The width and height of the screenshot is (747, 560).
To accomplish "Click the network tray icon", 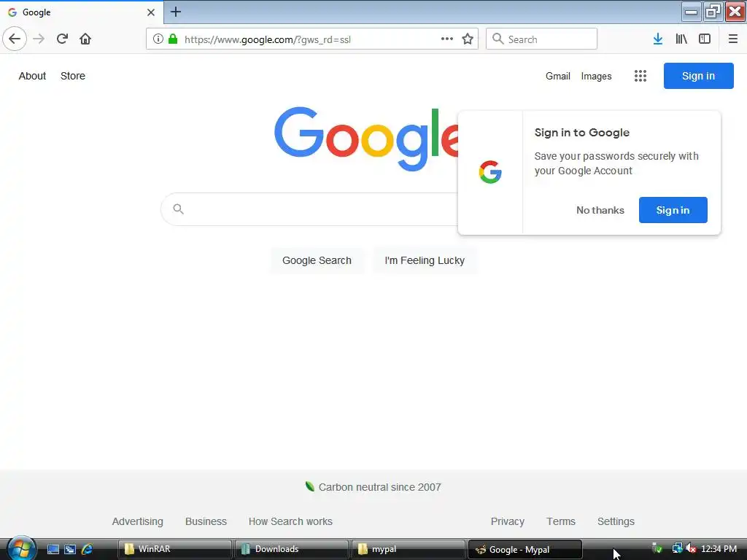I will pos(678,549).
